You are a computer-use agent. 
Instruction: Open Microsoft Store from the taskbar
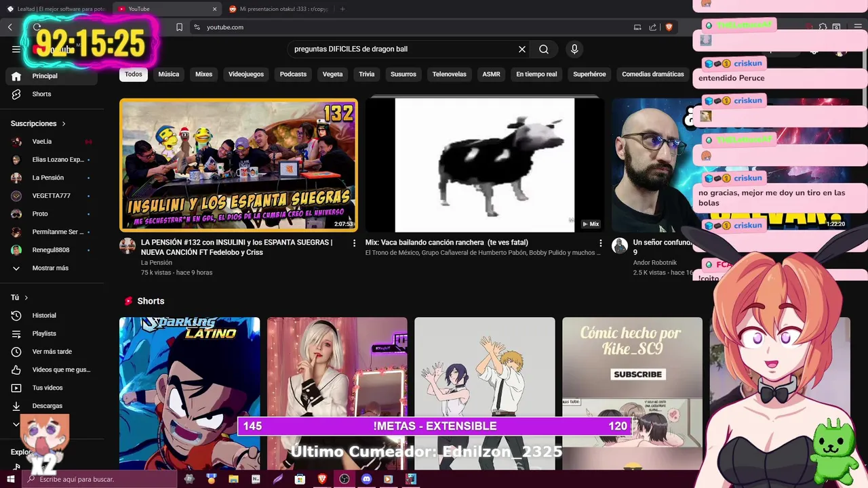[x=300, y=479]
